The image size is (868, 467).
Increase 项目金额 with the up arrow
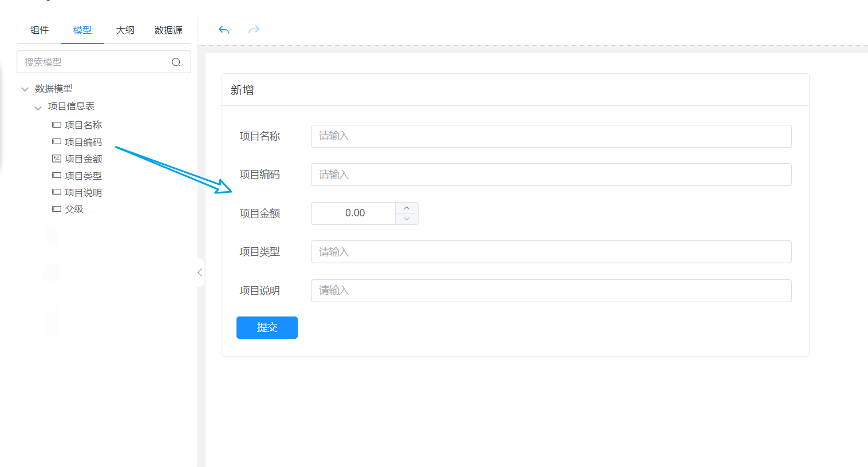point(407,208)
